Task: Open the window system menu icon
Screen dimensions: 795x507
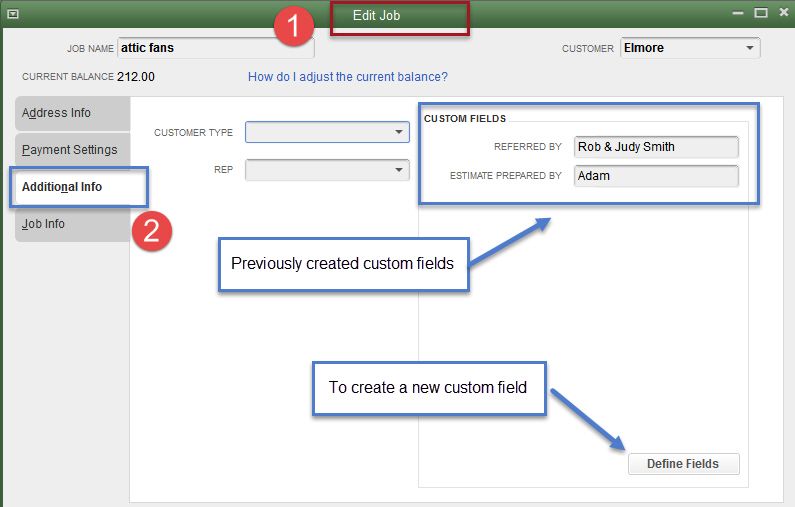Action: click(x=13, y=14)
